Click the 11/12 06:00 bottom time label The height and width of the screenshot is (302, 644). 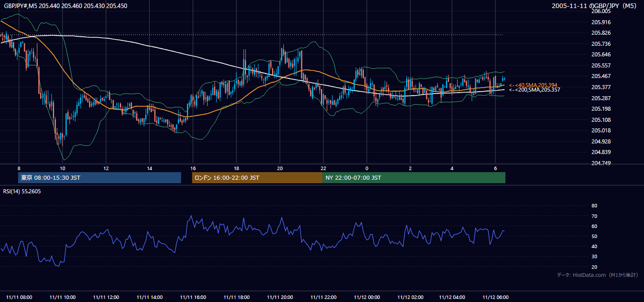click(x=496, y=297)
